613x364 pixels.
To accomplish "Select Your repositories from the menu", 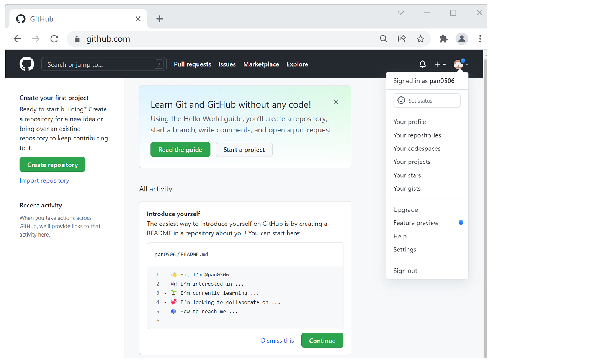I will [x=417, y=135].
